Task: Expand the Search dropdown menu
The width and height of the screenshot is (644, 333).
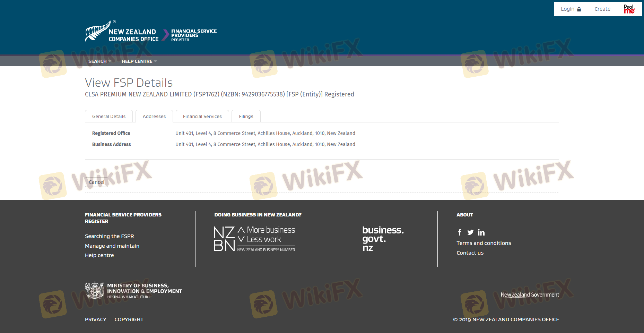Action: (99, 61)
